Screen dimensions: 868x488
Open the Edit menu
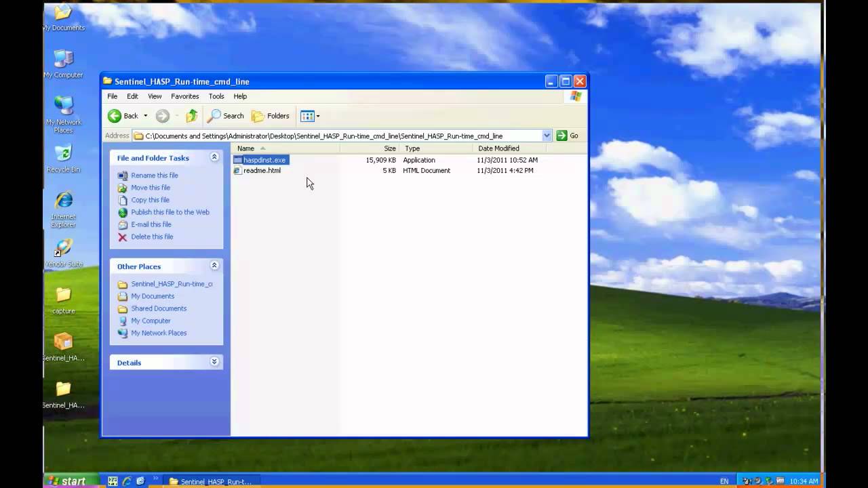[132, 96]
